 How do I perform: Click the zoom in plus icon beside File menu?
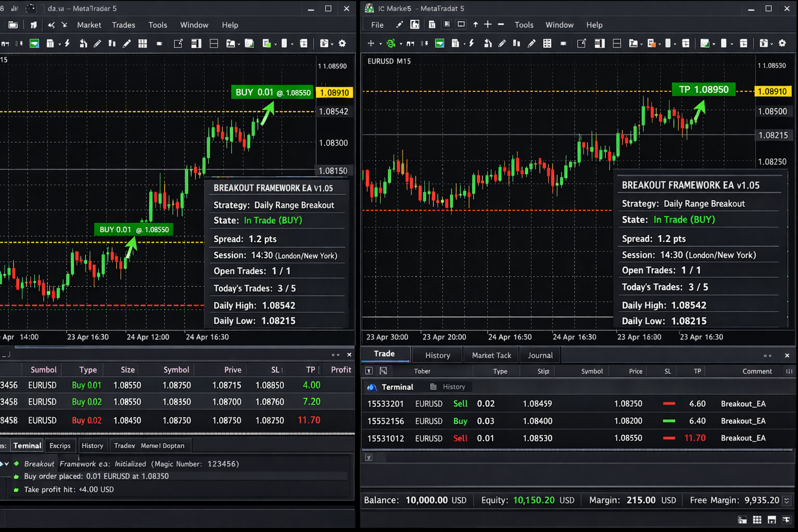point(488,24)
